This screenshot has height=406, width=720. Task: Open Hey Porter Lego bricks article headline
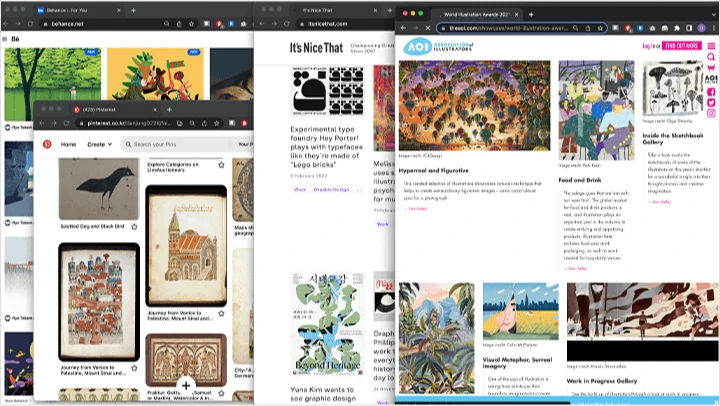point(326,147)
